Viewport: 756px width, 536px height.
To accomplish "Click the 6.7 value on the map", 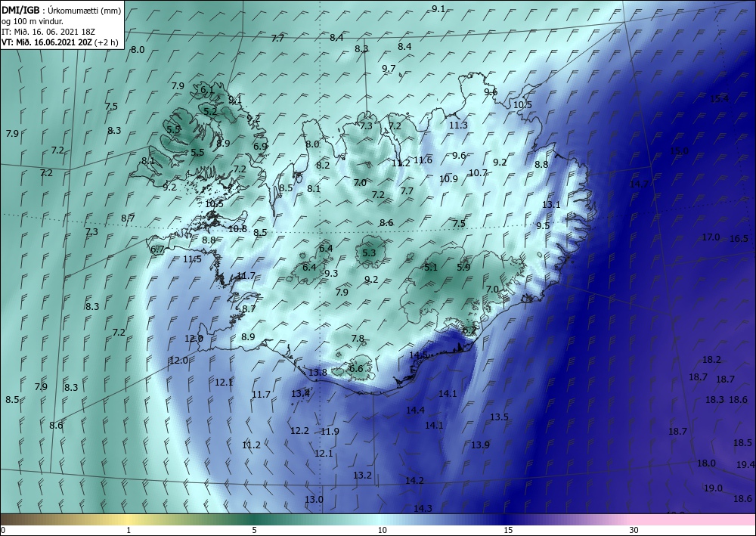I will click(158, 249).
